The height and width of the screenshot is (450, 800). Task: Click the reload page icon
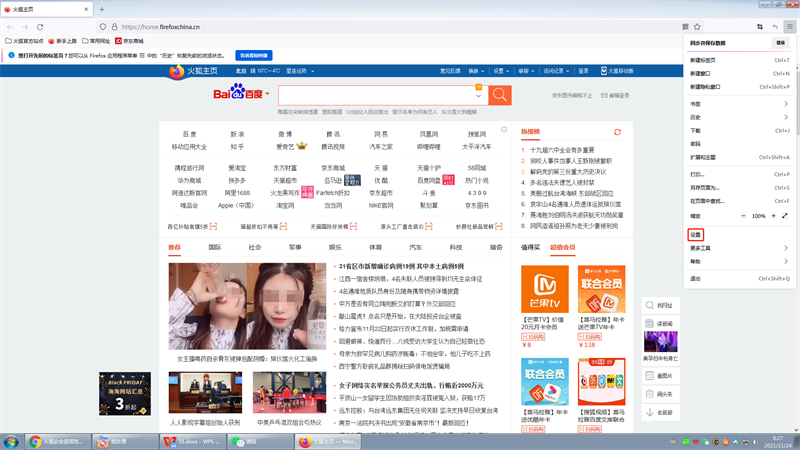pyautogui.click(x=40, y=27)
